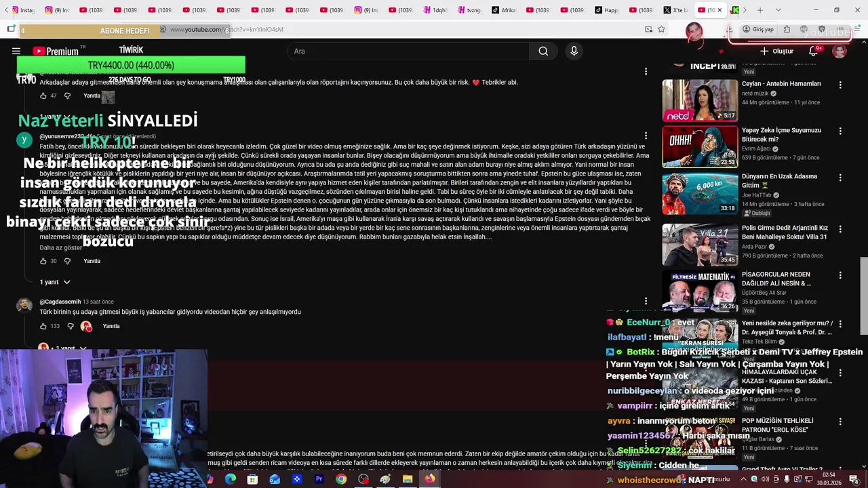The width and height of the screenshot is (868, 488).
Task: Open options for Pişagorcular Neden Dağıldı video
Action: [x=840, y=276]
